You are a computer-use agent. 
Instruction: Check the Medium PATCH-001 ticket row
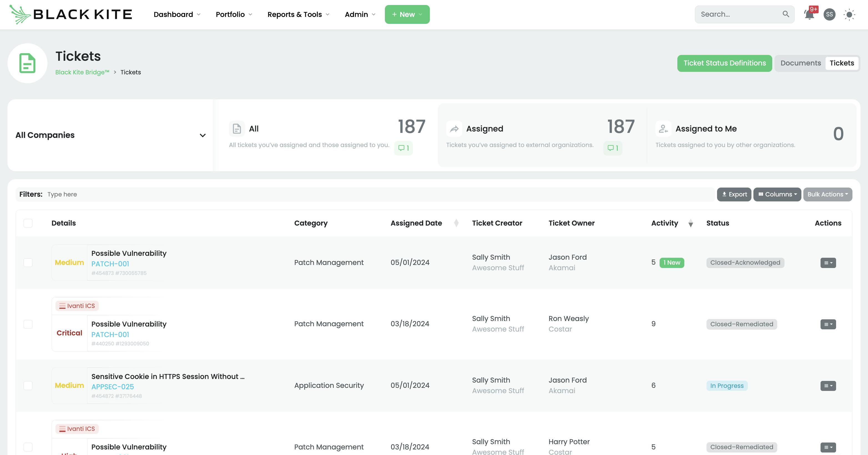[28, 263]
